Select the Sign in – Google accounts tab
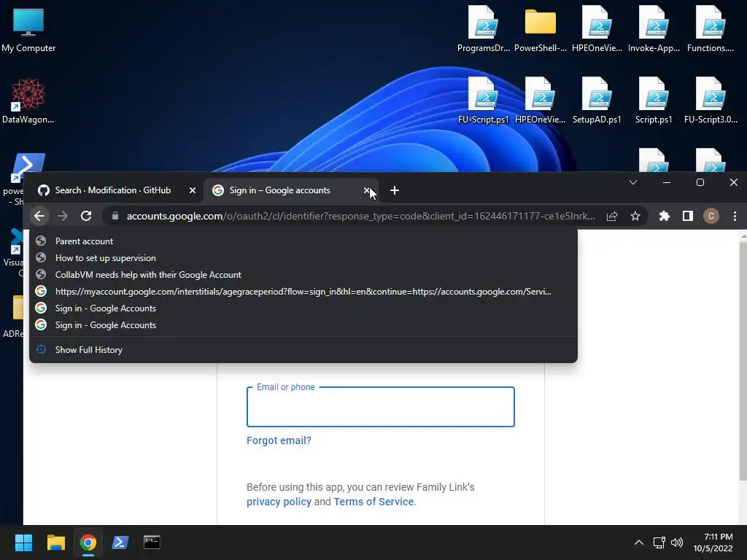Image resolution: width=747 pixels, height=560 pixels. point(291,190)
